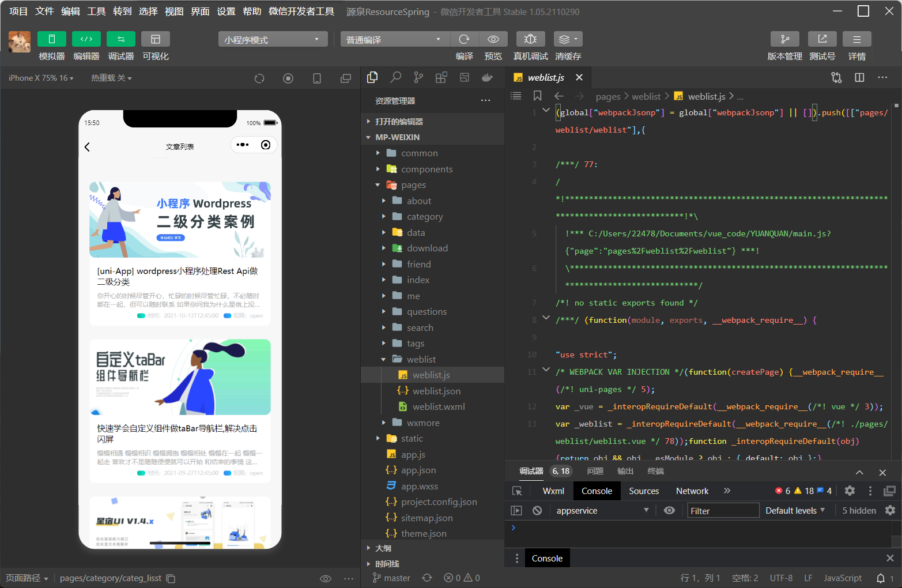Click the clear cache (清缓存) layers icon

pyautogui.click(x=567, y=39)
